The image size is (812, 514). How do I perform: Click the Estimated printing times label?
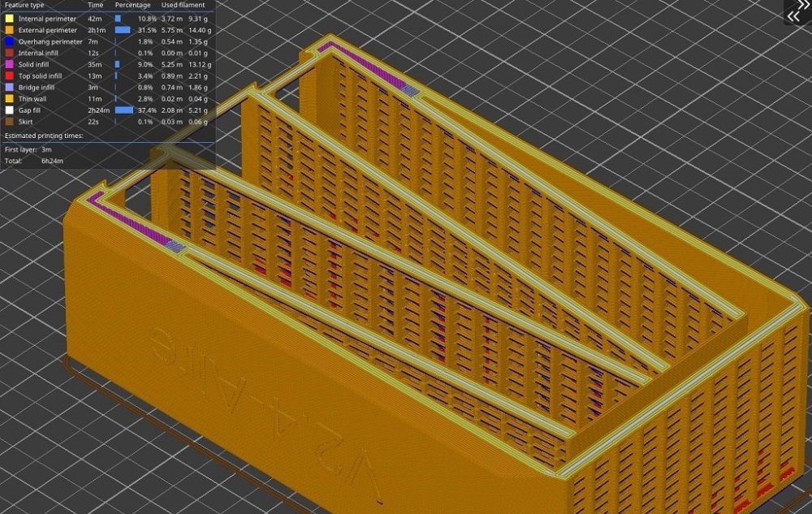pyautogui.click(x=44, y=136)
